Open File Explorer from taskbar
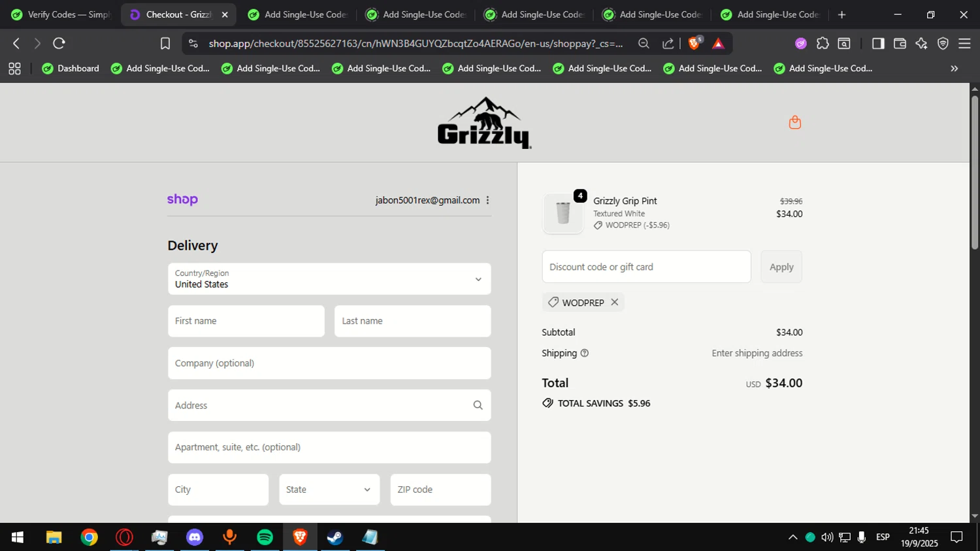Image resolution: width=980 pixels, height=551 pixels. click(54, 537)
